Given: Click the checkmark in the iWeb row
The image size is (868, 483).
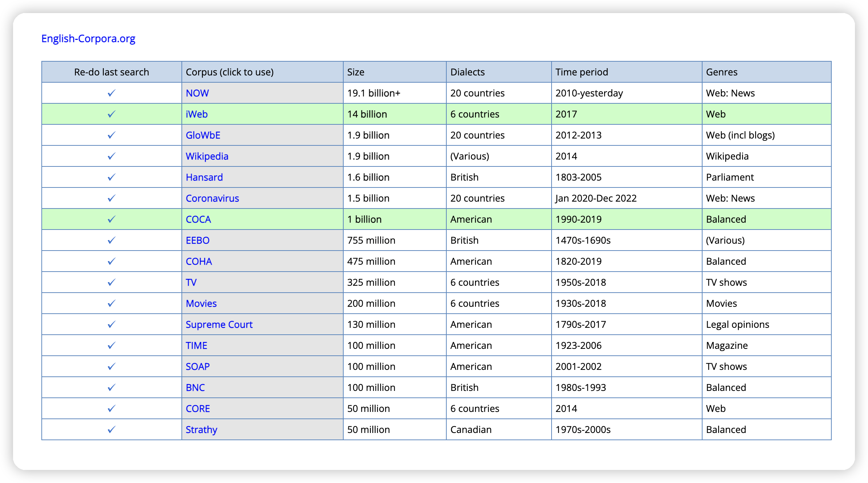Looking at the screenshot, I should tap(111, 114).
